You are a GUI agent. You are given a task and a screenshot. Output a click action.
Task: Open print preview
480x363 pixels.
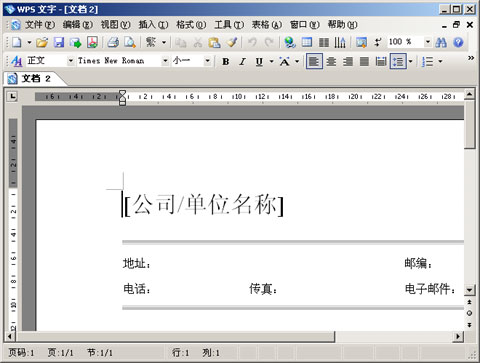coord(130,42)
